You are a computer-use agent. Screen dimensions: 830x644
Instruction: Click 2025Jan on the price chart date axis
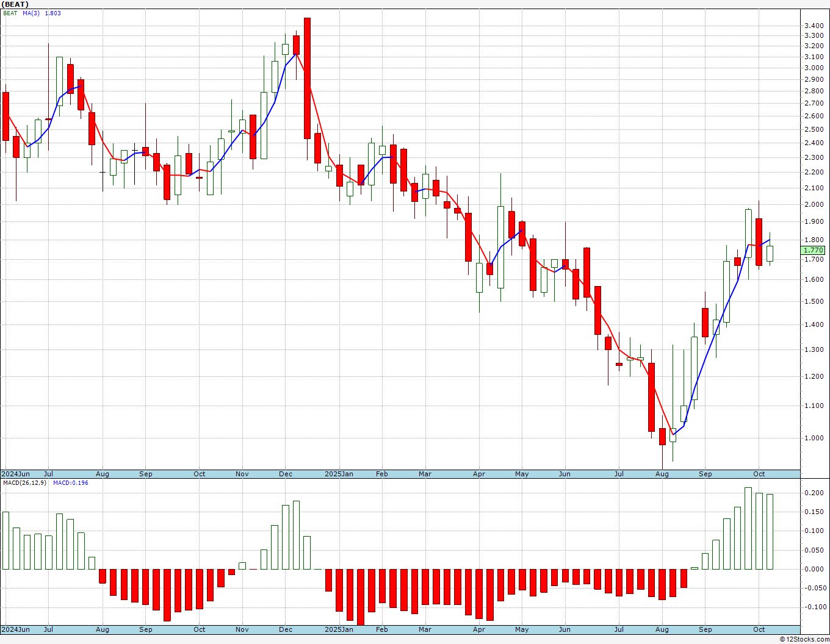tap(339, 474)
